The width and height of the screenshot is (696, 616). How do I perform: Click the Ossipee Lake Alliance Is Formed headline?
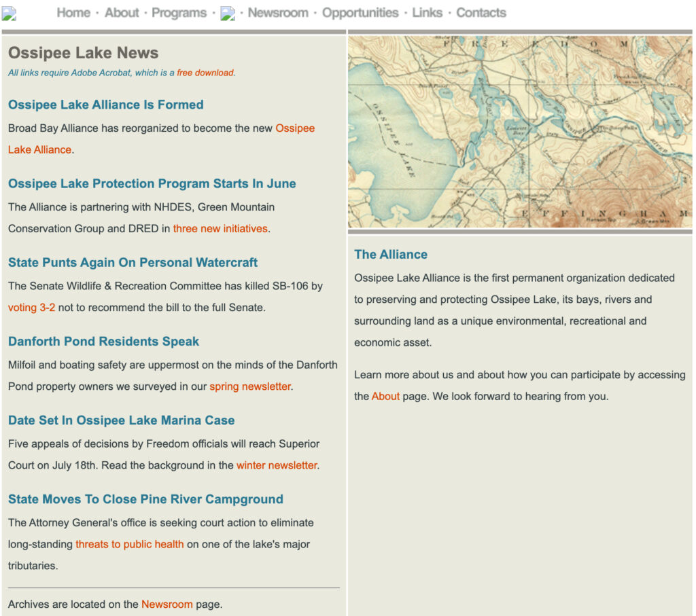[x=105, y=105]
